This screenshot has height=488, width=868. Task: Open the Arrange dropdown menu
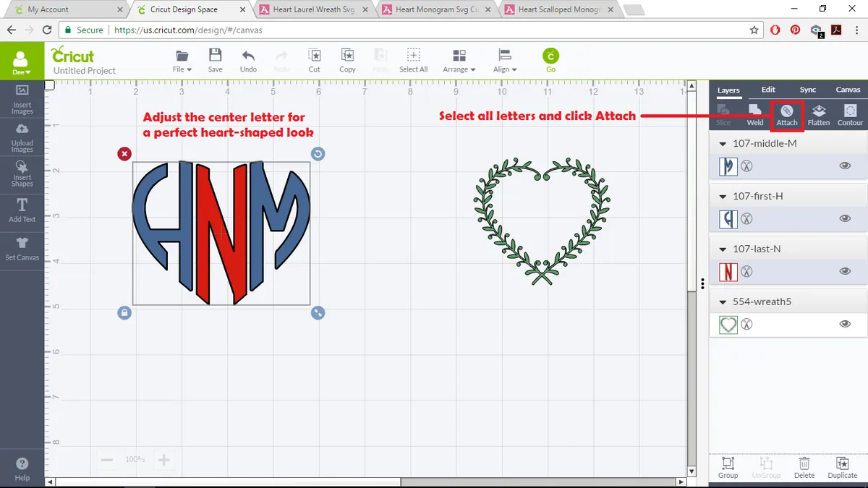click(x=459, y=61)
